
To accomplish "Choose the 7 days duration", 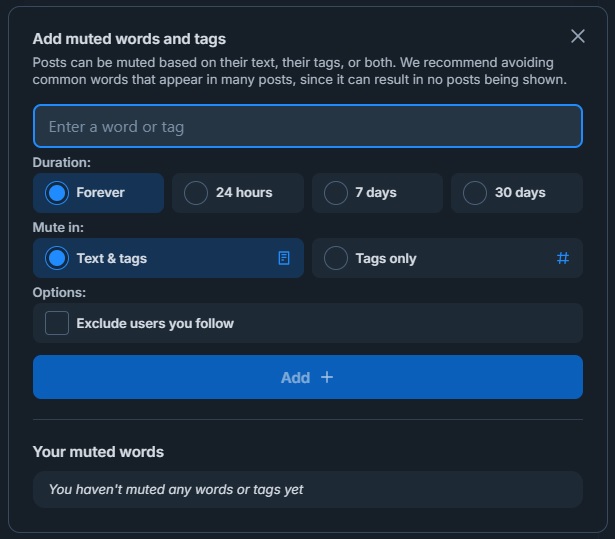I will (x=377, y=193).
